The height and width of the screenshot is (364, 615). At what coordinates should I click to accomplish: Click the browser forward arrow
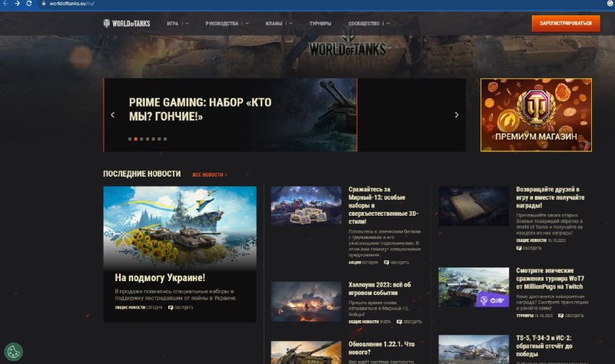coord(17,3)
